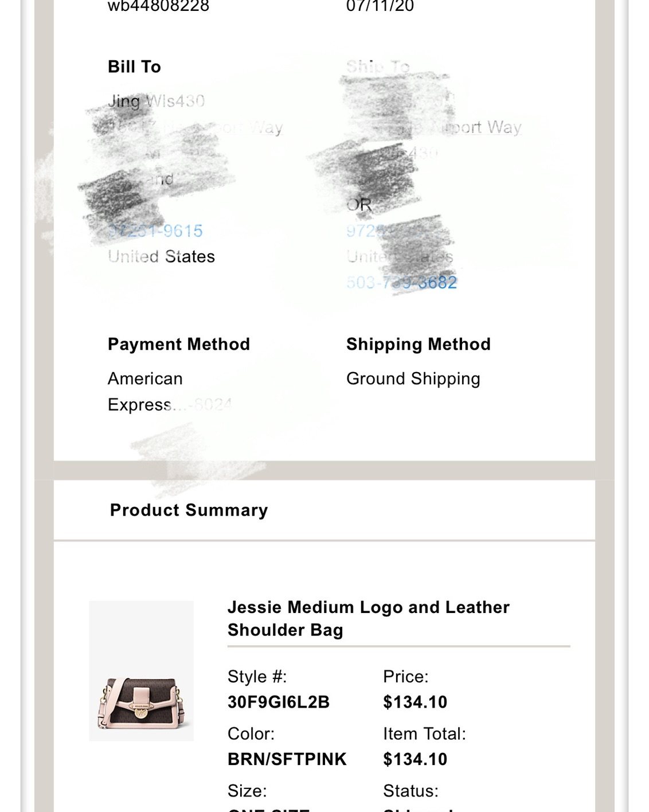Click the $134.10 price value under Price
Image resolution: width=649 pixels, height=812 pixels.
[x=415, y=702]
